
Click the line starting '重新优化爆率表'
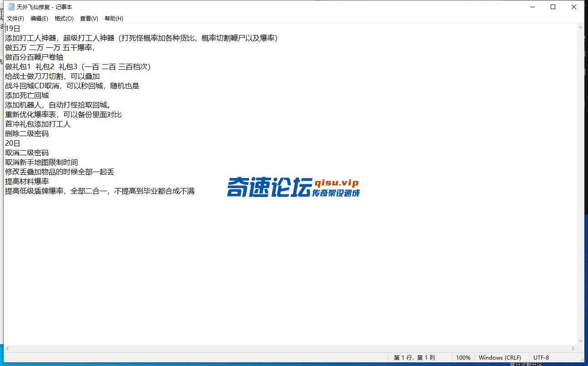click(x=63, y=114)
